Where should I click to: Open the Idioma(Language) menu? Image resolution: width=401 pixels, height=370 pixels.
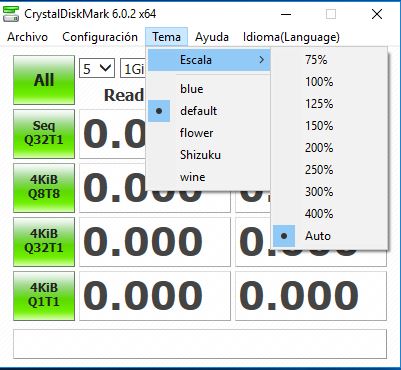(x=291, y=37)
